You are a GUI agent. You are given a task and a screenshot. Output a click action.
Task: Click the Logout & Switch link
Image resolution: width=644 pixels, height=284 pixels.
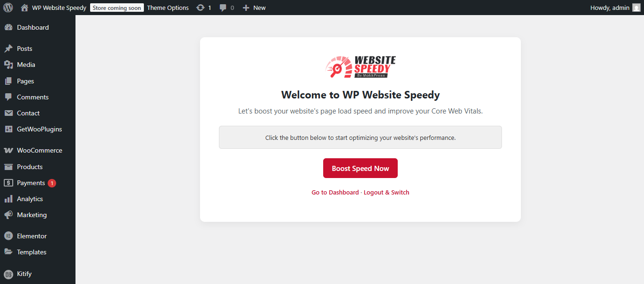click(386, 192)
